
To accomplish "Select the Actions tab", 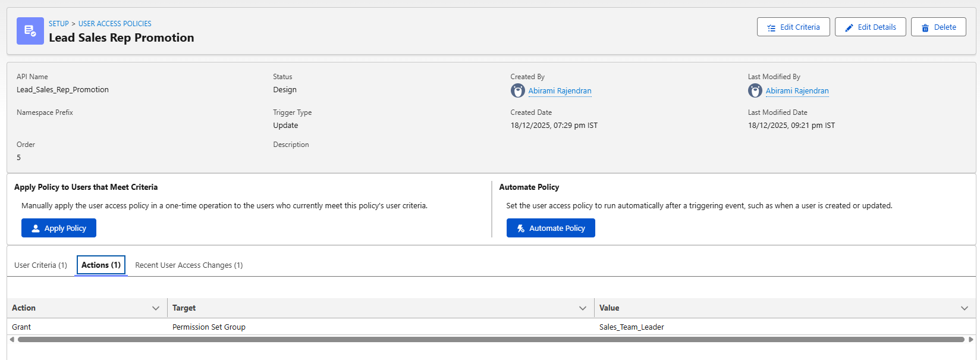I will tap(101, 265).
